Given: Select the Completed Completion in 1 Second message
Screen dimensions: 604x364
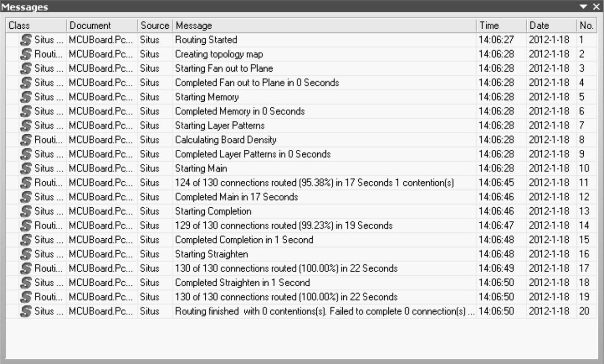Looking at the screenshot, I should pyautogui.click(x=244, y=240).
